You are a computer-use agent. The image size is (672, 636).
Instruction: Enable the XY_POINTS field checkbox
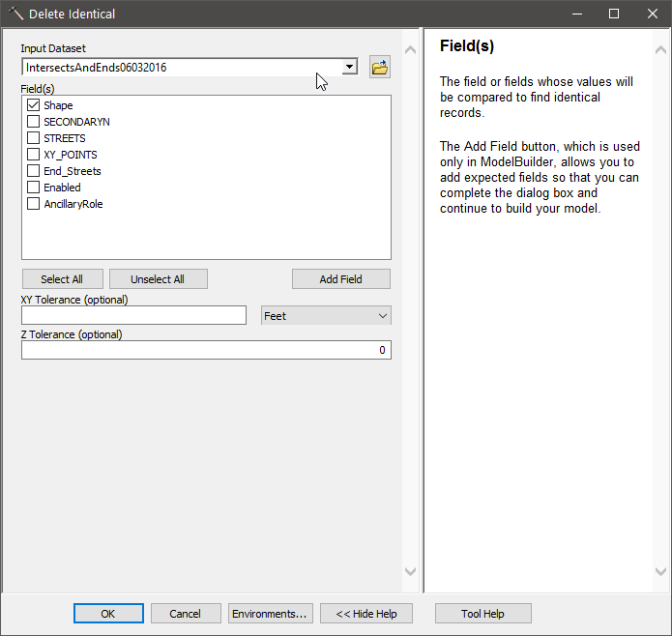[33, 155]
